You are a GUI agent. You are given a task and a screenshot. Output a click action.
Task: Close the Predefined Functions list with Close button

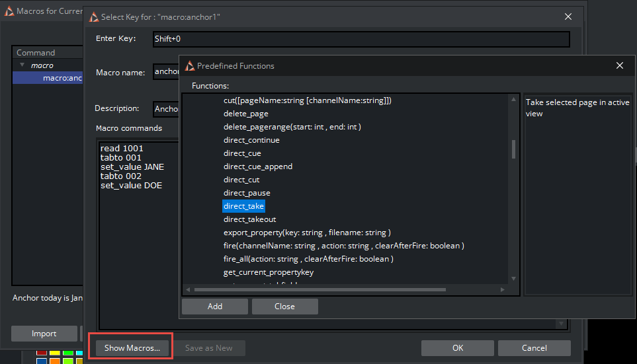pos(284,307)
